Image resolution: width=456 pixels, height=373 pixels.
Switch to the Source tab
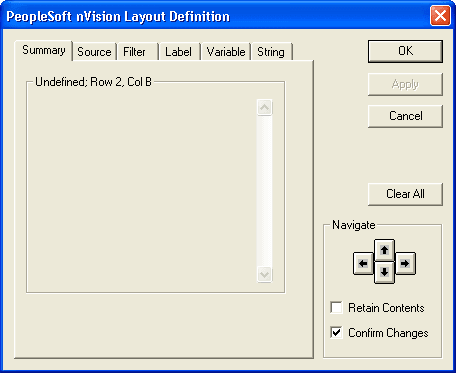click(x=94, y=52)
